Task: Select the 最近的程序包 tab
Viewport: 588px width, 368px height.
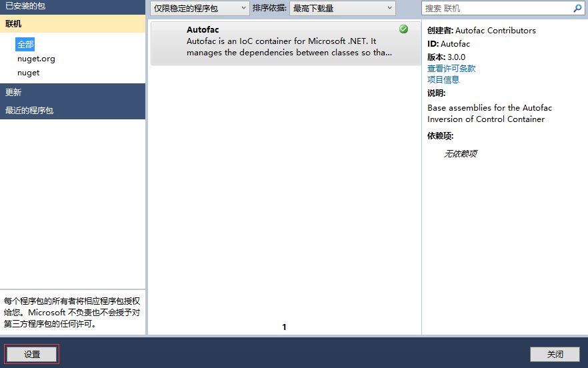Action: (73, 110)
